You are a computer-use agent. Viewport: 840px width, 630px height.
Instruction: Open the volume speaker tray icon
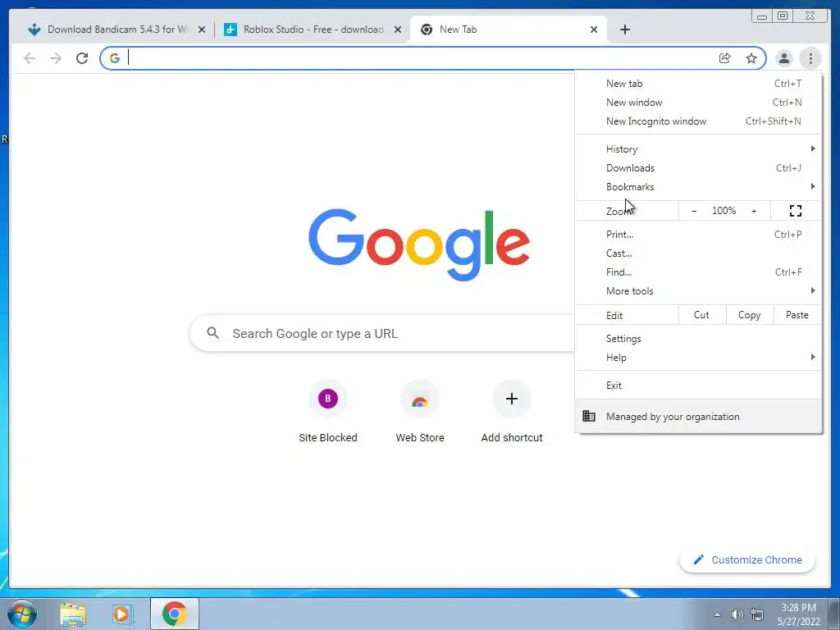click(x=737, y=614)
